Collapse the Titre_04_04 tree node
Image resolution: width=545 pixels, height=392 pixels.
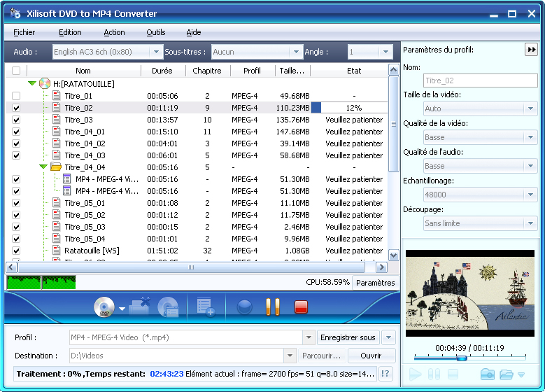pyautogui.click(x=43, y=167)
